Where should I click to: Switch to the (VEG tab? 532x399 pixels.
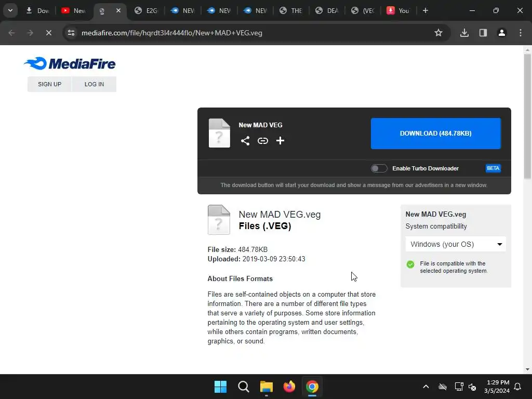(x=363, y=10)
